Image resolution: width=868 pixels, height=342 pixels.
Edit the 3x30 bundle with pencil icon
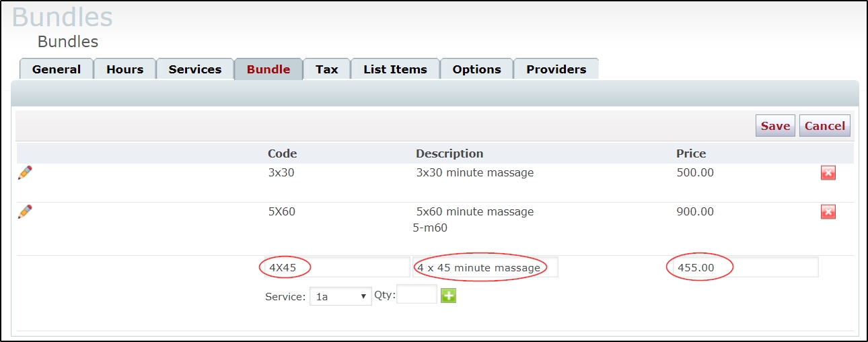pyautogui.click(x=25, y=172)
